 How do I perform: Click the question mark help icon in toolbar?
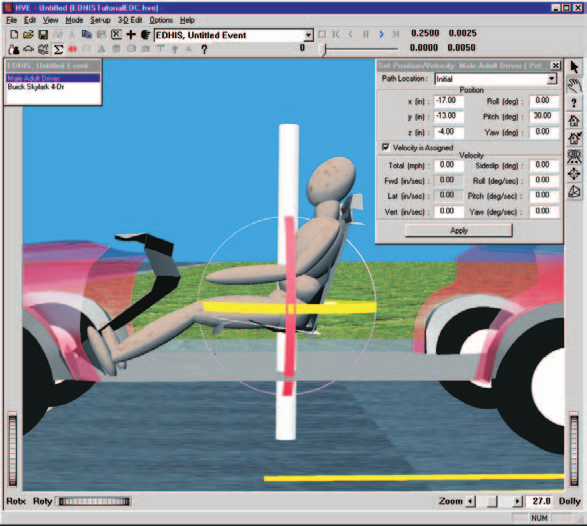tap(204, 49)
